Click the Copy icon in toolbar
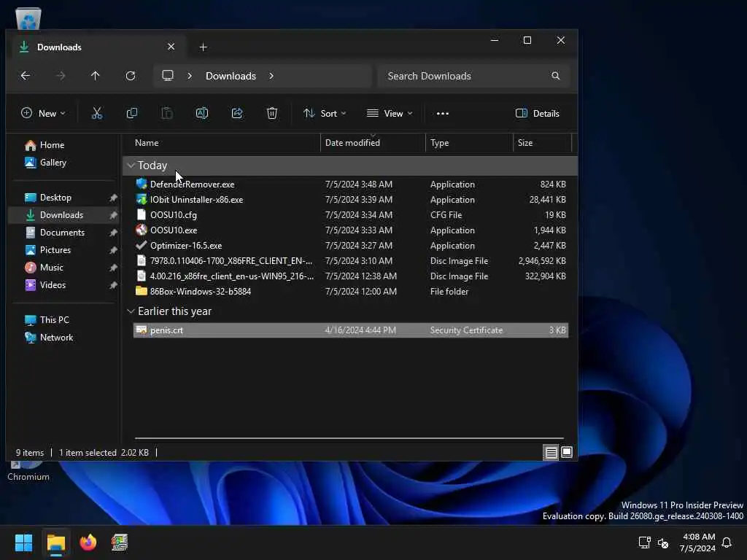The image size is (747, 560). [132, 113]
